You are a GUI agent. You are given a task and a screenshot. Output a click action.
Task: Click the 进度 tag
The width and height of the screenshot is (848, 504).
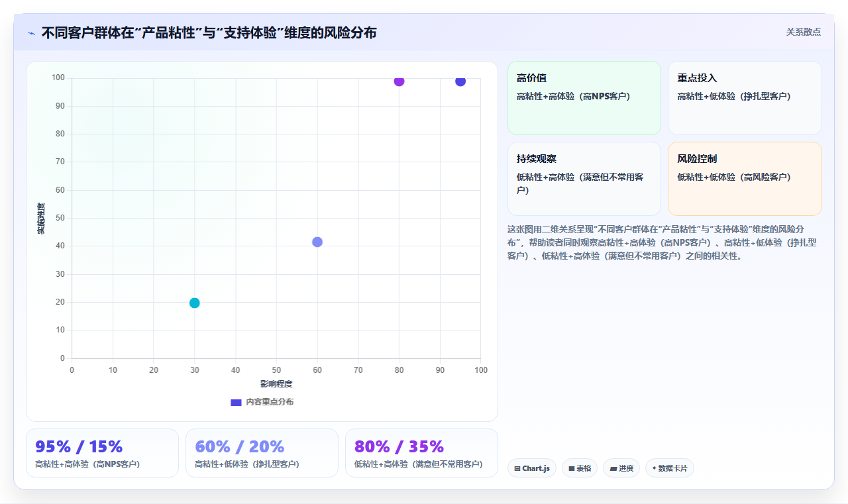621,468
